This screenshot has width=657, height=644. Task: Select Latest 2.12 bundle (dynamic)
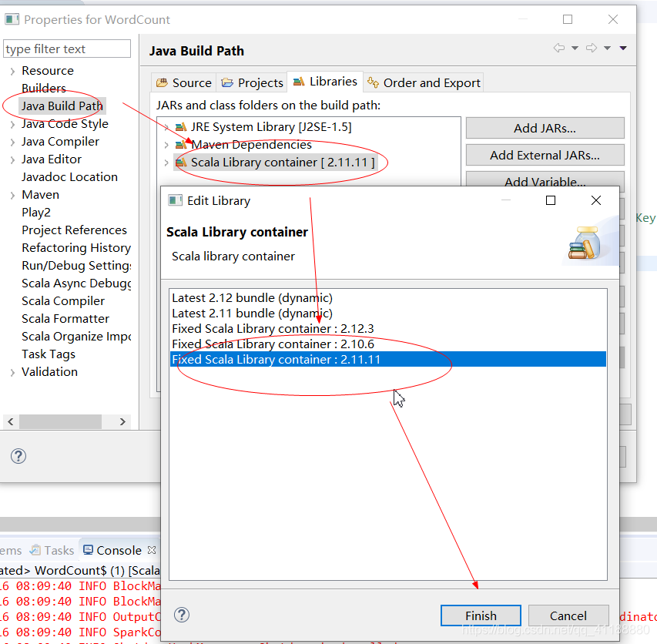pos(388,298)
